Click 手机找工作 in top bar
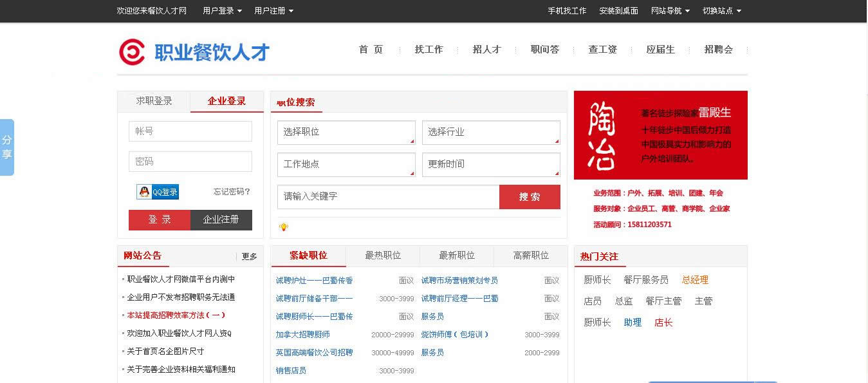The height and width of the screenshot is (383, 868). pos(567,11)
